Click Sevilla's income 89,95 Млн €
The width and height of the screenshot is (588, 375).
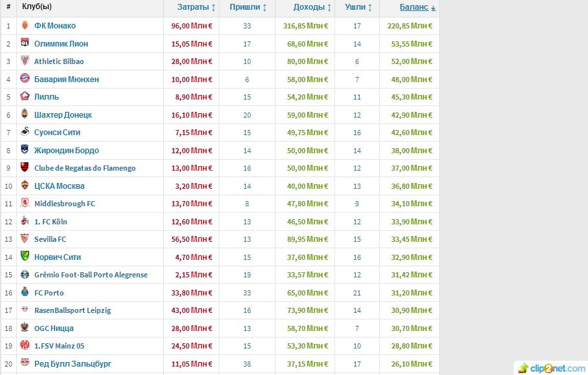click(307, 239)
